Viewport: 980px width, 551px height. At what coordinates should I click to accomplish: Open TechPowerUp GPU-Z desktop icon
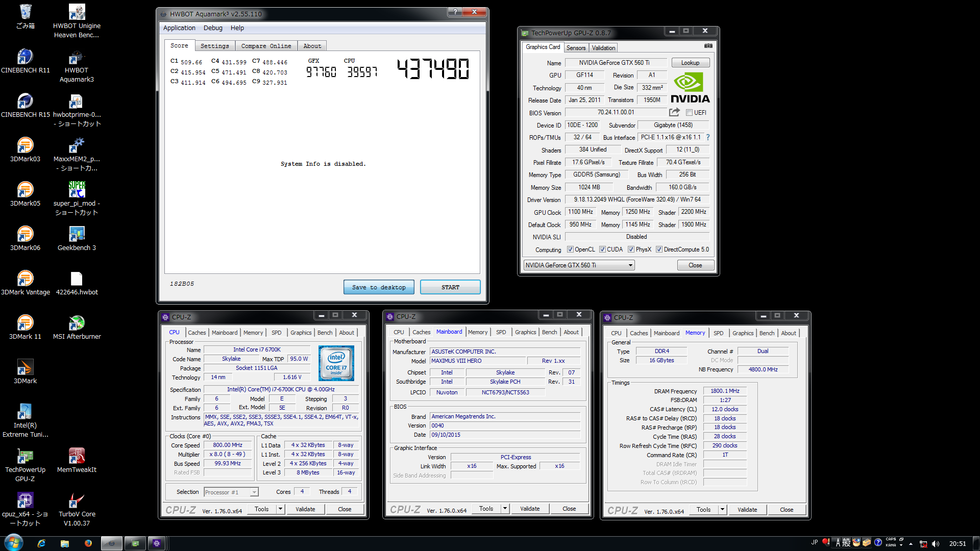(25, 465)
